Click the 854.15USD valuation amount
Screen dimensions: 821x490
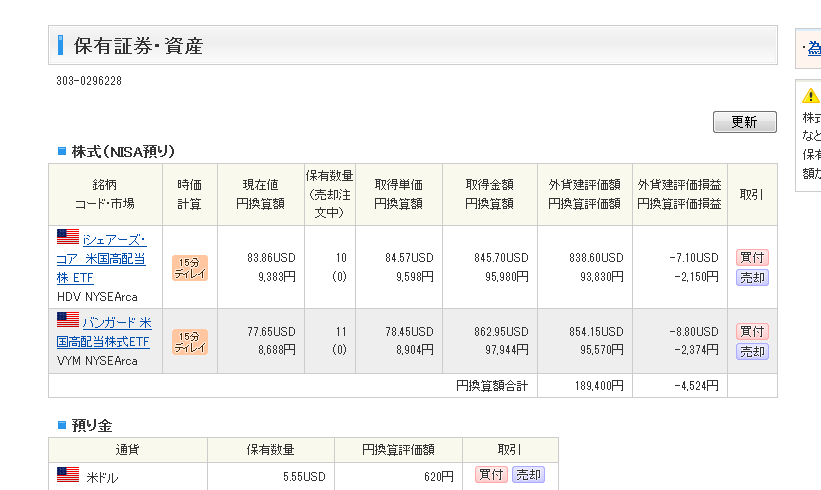click(596, 331)
